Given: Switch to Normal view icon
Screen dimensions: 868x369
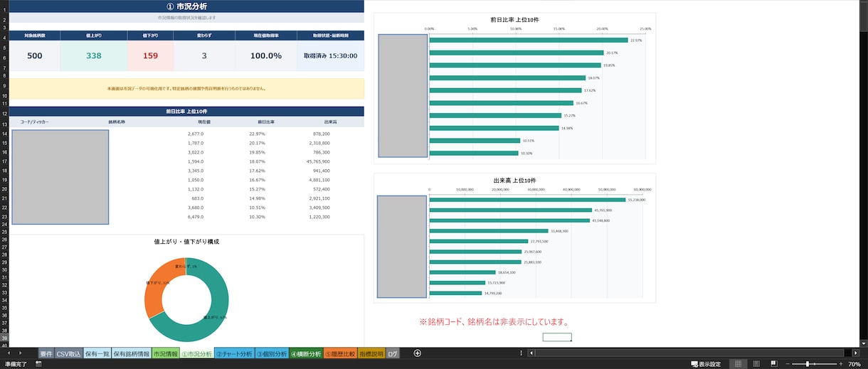Looking at the screenshot, I should (739, 364).
